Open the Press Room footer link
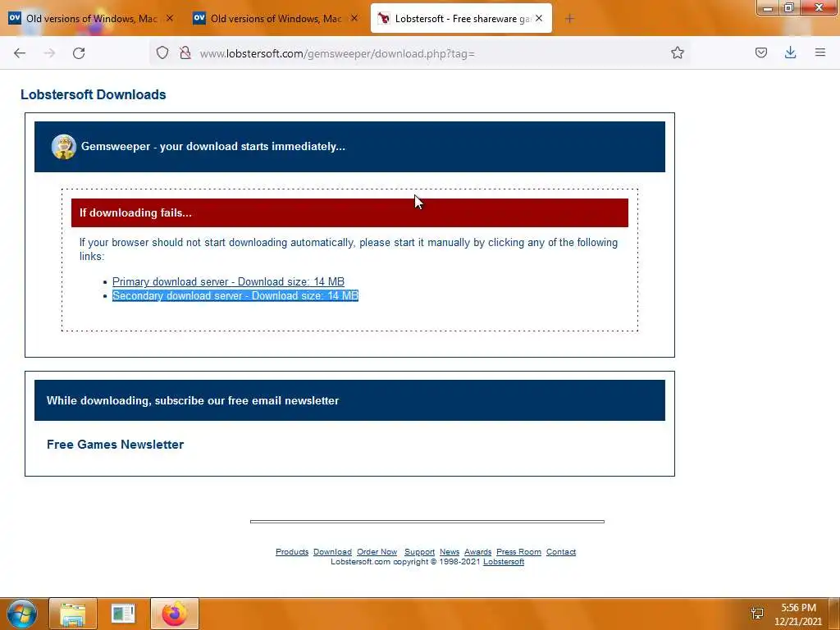 point(518,552)
